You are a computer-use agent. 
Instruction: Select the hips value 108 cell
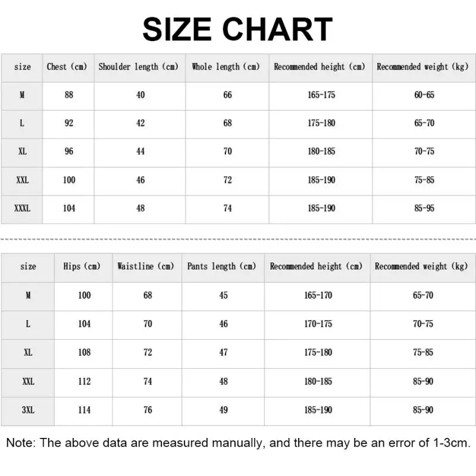tap(84, 352)
